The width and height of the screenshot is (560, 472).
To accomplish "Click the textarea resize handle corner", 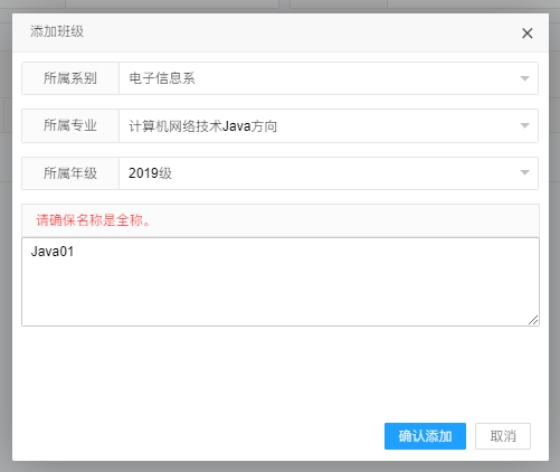I will coord(533,320).
